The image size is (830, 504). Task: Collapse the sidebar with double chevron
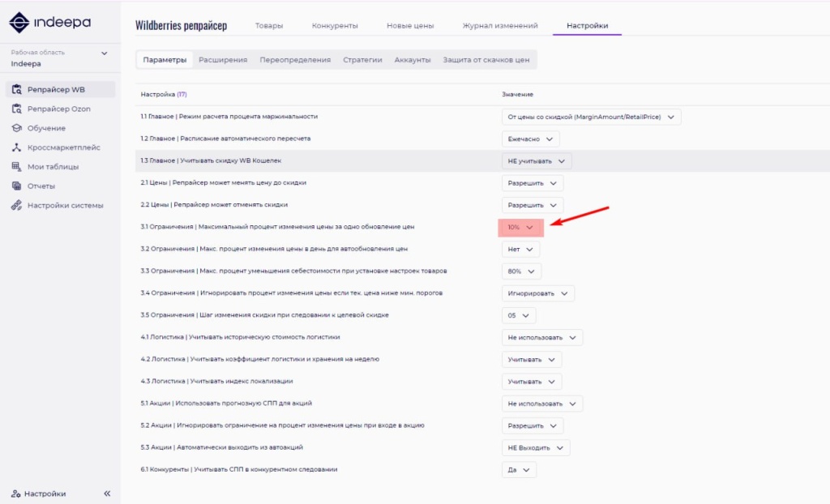[107, 493]
